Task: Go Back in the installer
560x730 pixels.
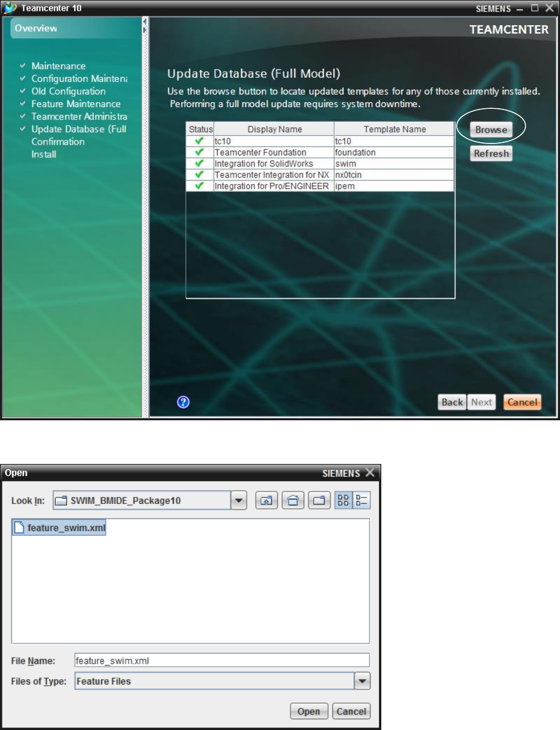Action: pyautogui.click(x=452, y=402)
